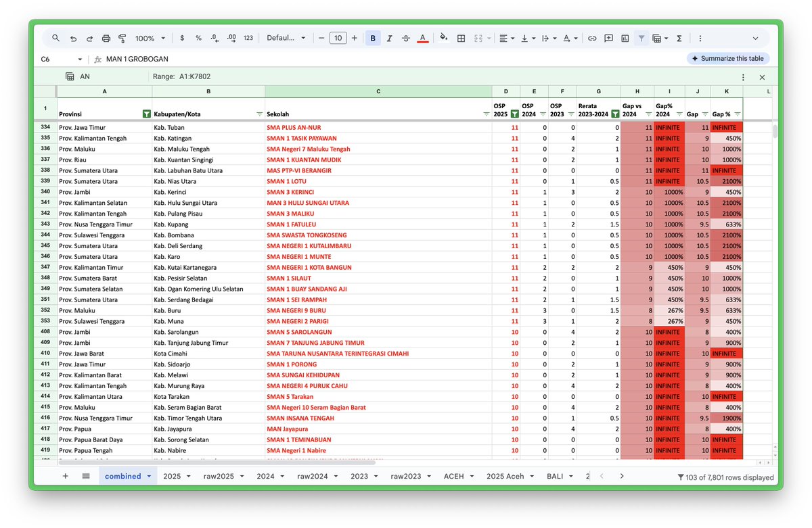Open the Gap % column K filter

(x=738, y=114)
